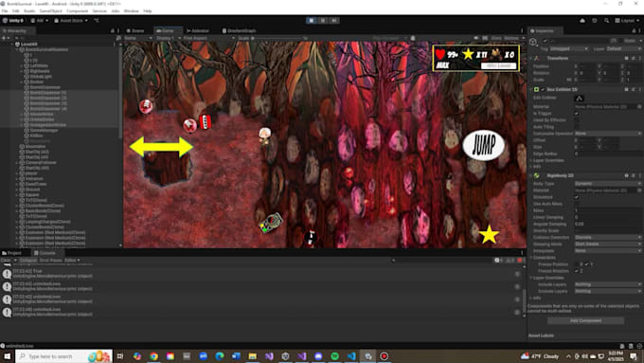This screenshot has width=644, height=363.
Task: Toggle the Hierarchy panel lock icon
Action: [x=112, y=31]
